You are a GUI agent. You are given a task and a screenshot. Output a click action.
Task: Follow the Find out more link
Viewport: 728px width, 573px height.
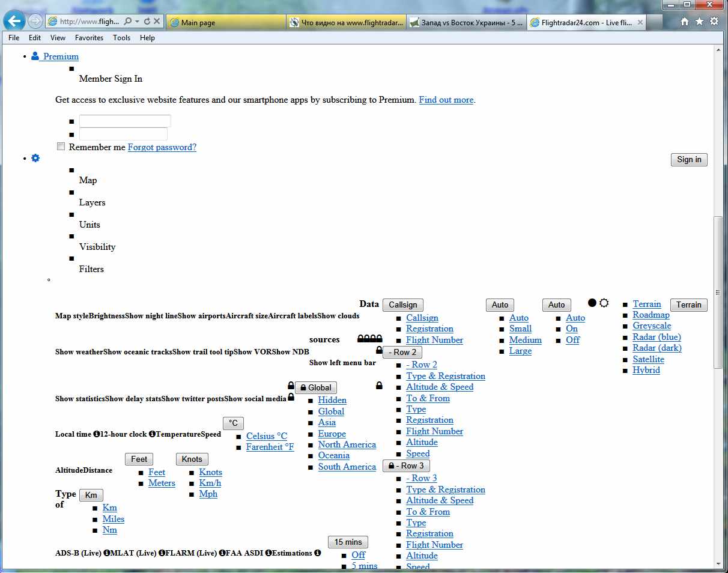(x=446, y=100)
